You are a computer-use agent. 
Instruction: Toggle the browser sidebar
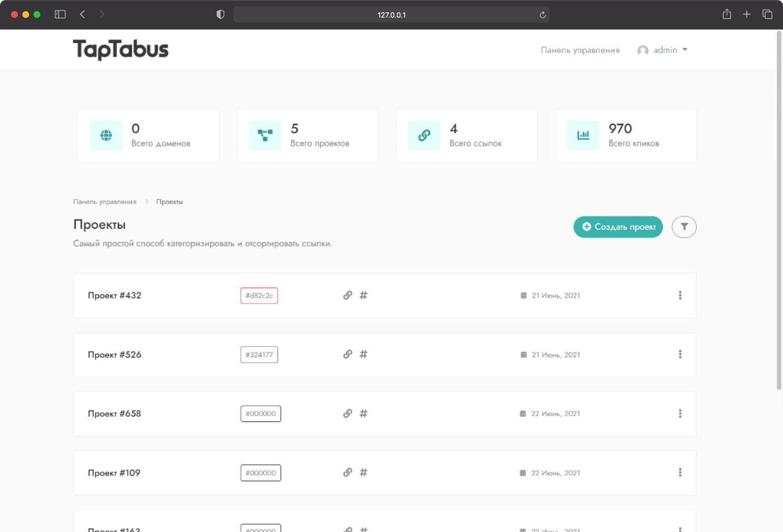(60, 14)
